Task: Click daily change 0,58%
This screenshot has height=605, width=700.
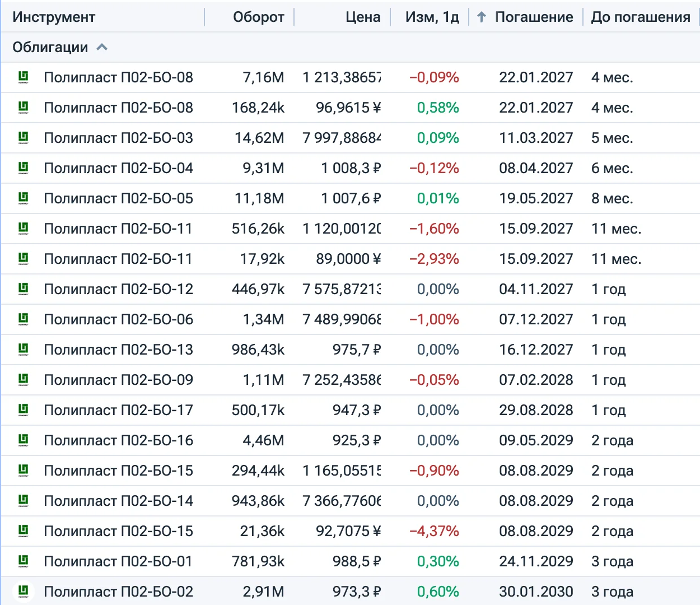Action: tap(438, 108)
